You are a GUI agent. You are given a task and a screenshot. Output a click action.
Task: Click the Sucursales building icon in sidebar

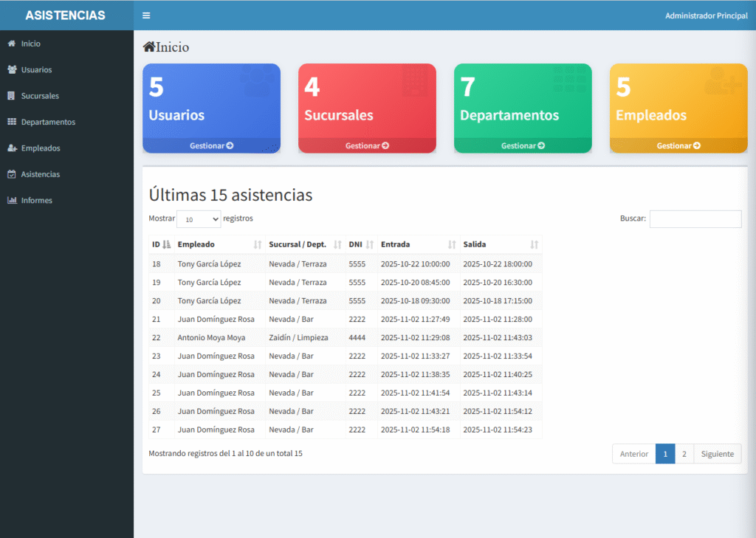[11, 96]
